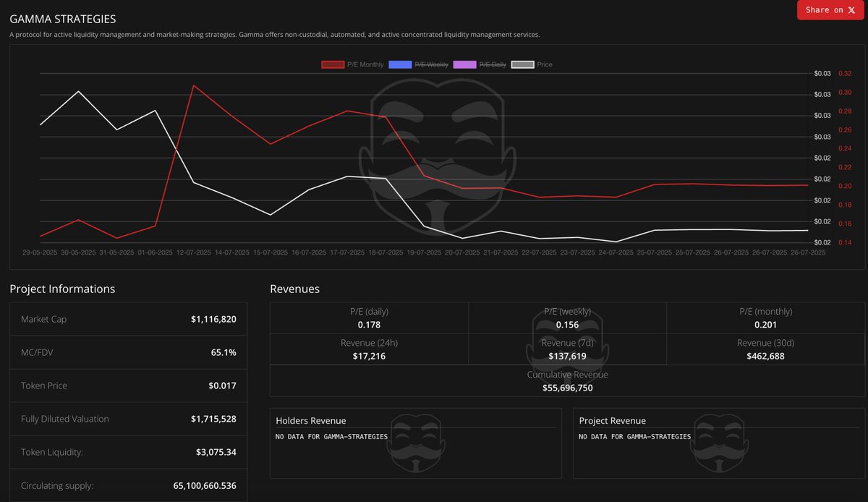Click the 30-05-2025 x-axis date label
The image size is (868, 502).
(78, 252)
